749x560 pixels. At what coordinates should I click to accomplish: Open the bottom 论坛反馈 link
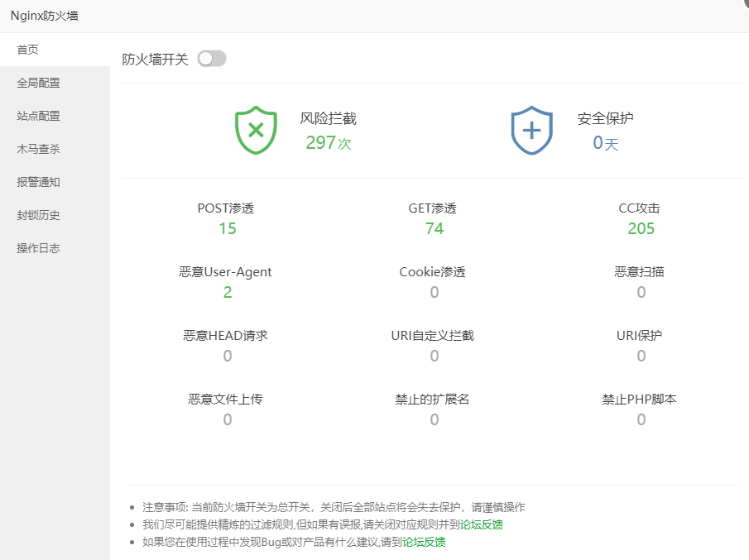click(425, 543)
